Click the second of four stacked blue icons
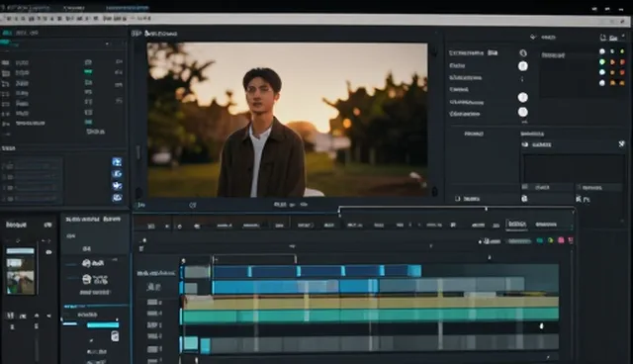 (117, 174)
